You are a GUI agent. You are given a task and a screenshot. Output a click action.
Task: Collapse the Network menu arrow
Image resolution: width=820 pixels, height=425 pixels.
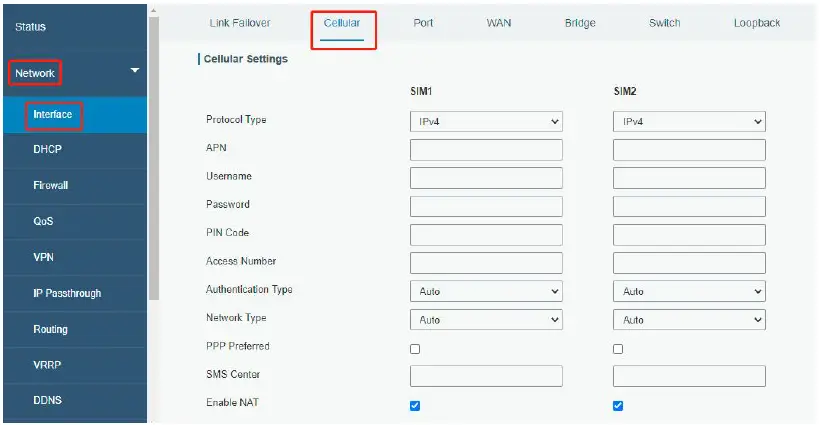coord(135,71)
